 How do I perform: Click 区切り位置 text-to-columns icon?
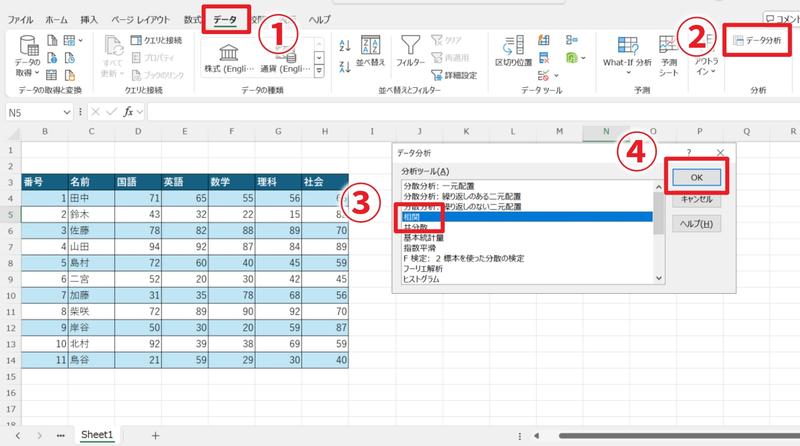pos(513,51)
